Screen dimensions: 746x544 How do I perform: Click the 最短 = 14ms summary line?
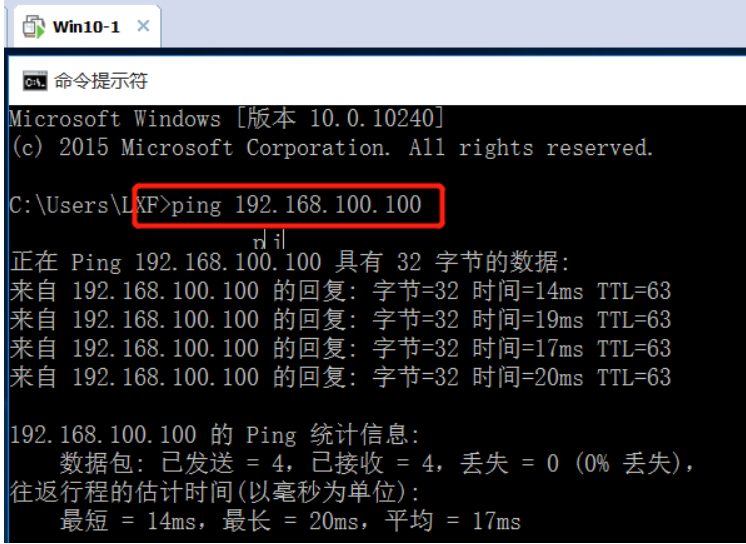click(290, 521)
